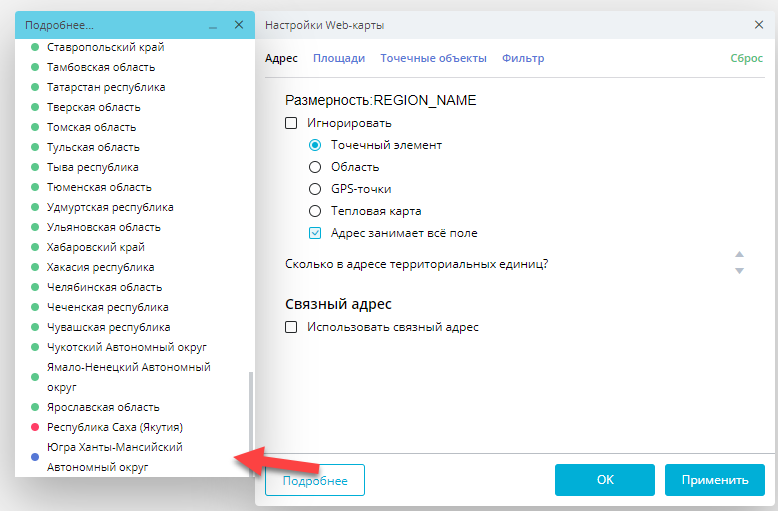Click the green dot beside Томская область
778x511 pixels.
click(35, 127)
